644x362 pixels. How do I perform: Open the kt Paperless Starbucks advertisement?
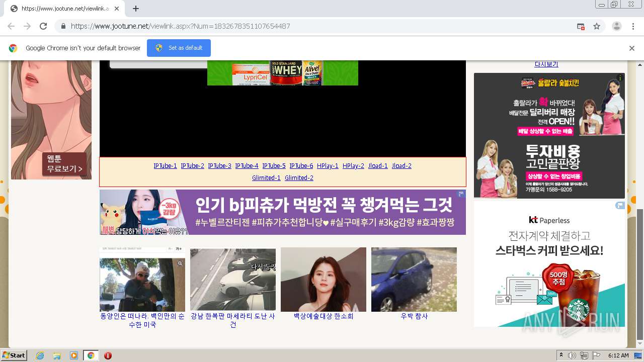pos(549,264)
